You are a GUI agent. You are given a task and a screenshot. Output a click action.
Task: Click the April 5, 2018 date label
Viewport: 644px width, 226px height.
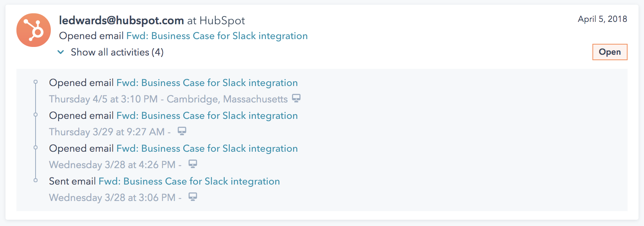pos(602,19)
